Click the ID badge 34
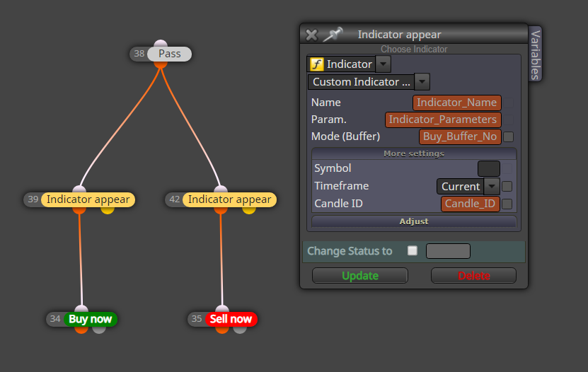Screen dimensions: 588x372 [55, 319]
